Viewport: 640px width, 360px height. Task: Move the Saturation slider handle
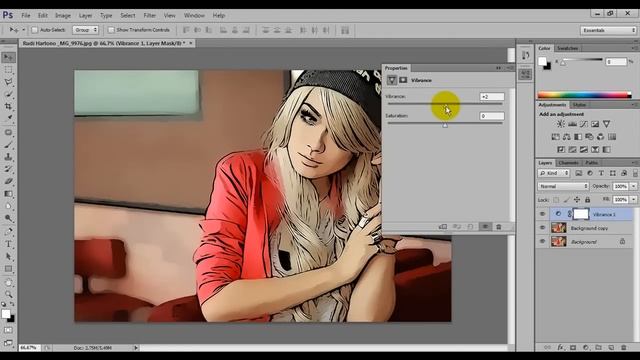click(445, 125)
